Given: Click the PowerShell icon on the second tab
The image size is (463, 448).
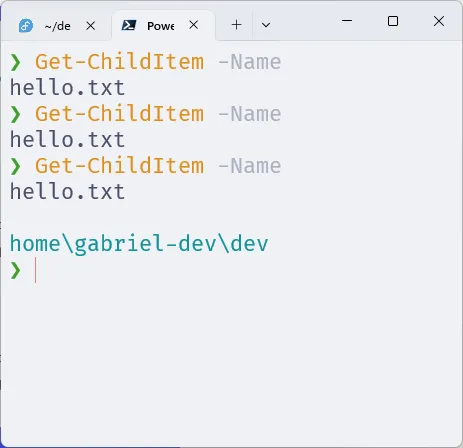Looking at the screenshot, I should tap(129, 25).
